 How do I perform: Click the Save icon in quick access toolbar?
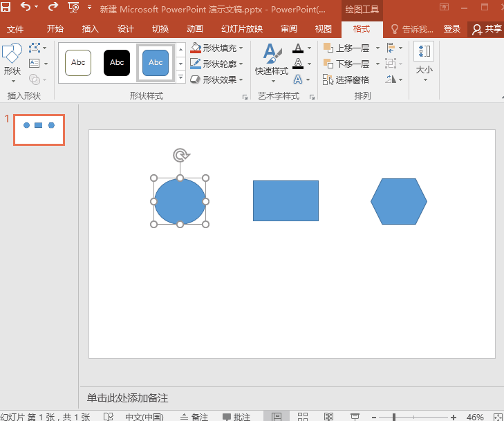pyautogui.click(x=6, y=8)
